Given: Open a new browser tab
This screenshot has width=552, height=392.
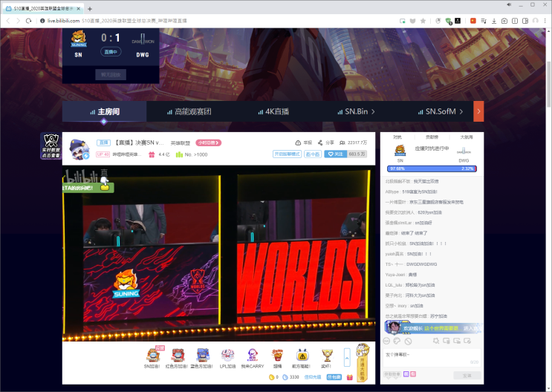Looking at the screenshot, I should 90,9.
